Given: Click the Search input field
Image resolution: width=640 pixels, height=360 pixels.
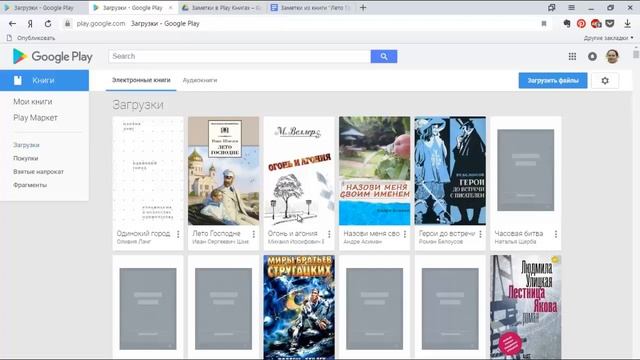Looking at the screenshot, I should pyautogui.click(x=240, y=56).
